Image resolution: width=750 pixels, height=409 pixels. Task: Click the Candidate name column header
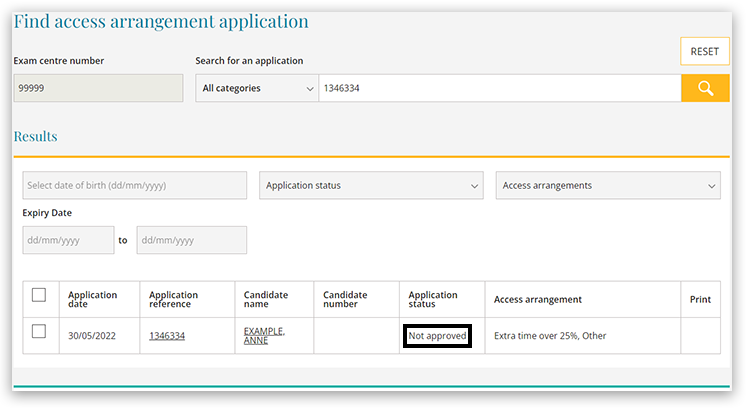click(266, 299)
